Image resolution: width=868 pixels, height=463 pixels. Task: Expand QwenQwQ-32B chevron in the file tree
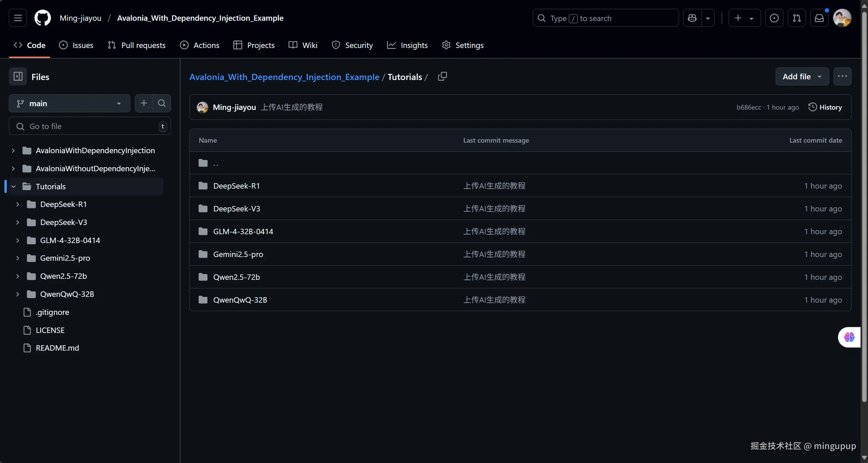click(x=18, y=294)
